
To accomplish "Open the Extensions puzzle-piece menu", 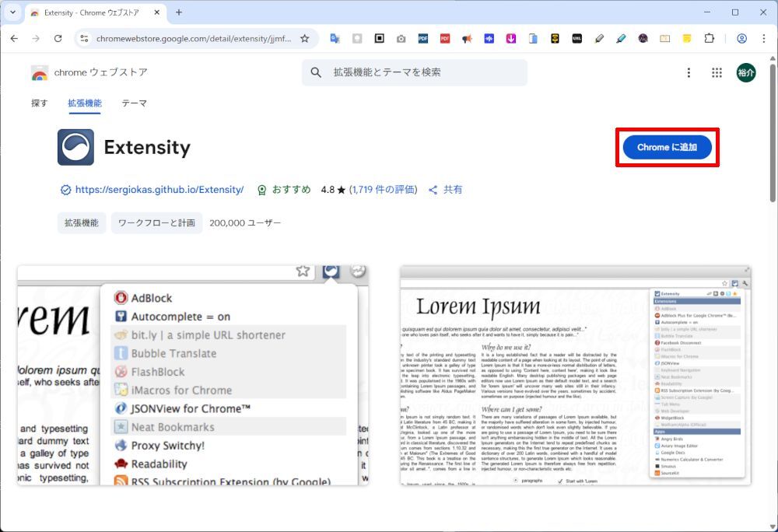I will [709, 39].
